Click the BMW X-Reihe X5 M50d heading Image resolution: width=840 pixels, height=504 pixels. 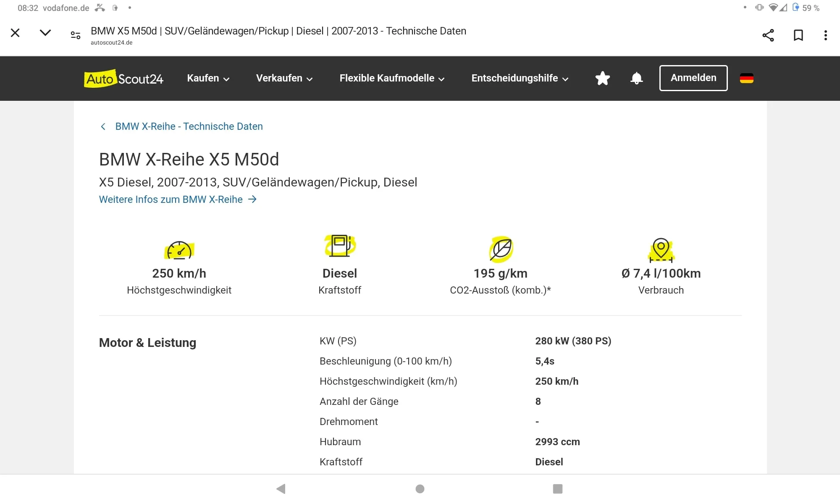tap(189, 160)
